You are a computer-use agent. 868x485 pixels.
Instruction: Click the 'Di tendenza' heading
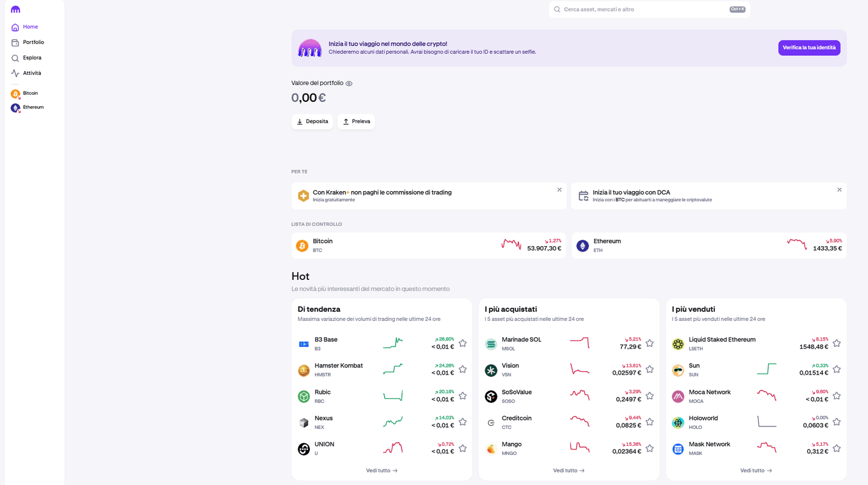click(319, 309)
